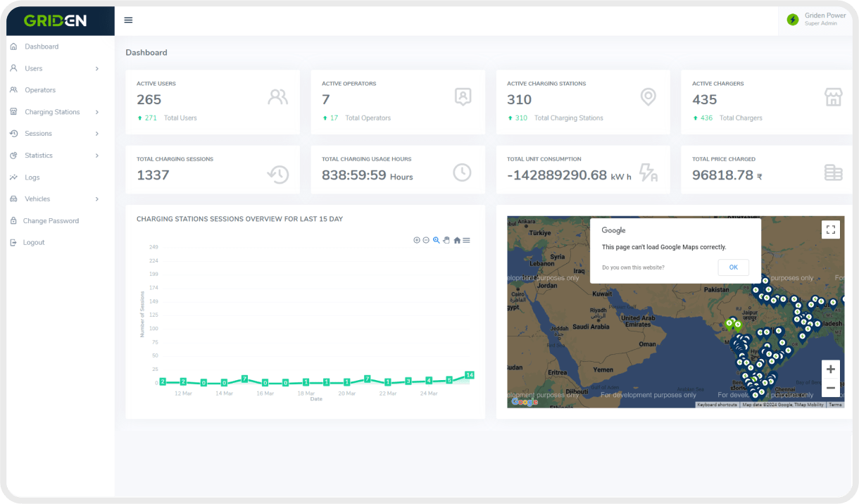Image resolution: width=859 pixels, height=504 pixels.
Task: Click the Users person icon in sidebar
Action: [13, 68]
